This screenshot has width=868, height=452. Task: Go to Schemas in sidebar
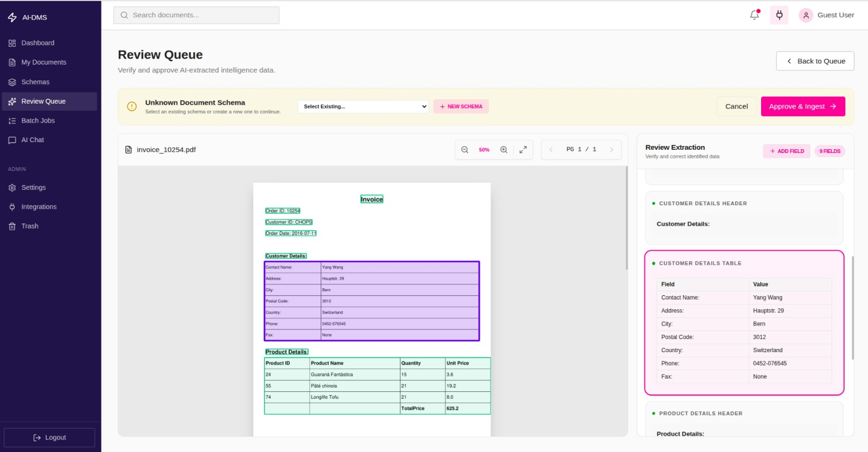point(49,82)
